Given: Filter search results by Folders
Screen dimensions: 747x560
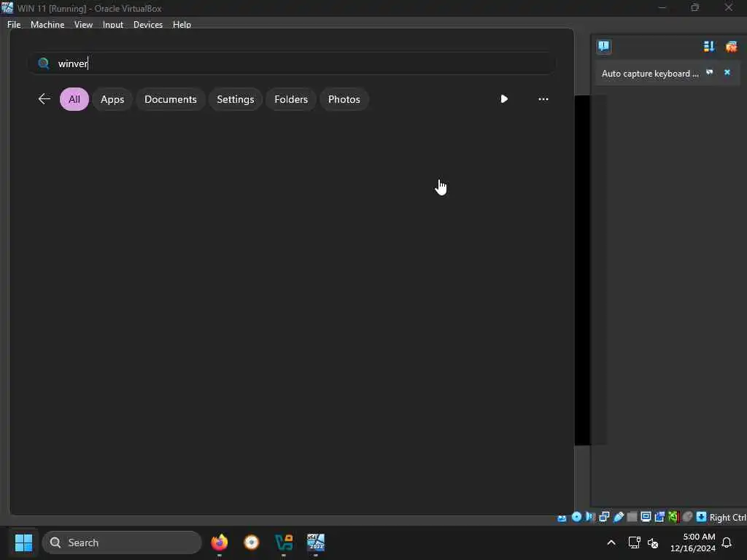Looking at the screenshot, I should click(291, 99).
